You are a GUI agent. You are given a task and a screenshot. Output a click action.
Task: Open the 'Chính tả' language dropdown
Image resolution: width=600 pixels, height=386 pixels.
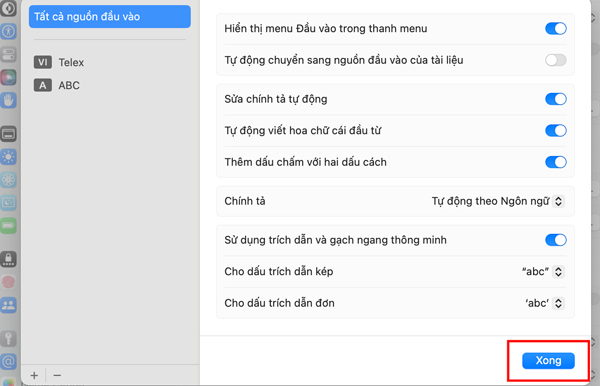(x=558, y=201)
